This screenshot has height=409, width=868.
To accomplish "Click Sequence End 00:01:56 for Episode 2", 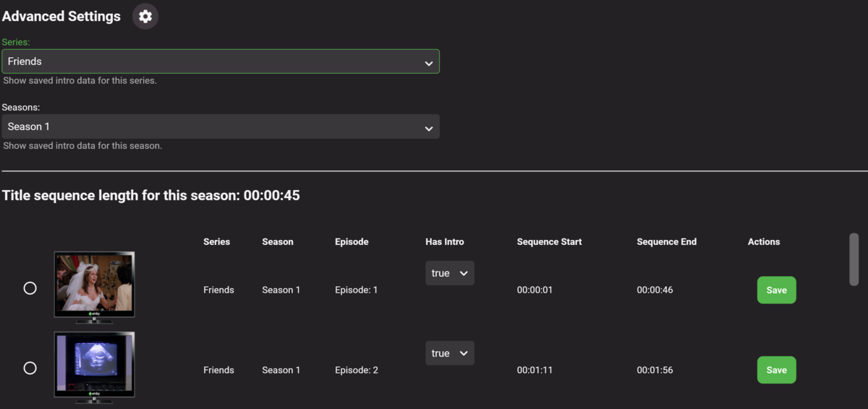I will [655, 370].
